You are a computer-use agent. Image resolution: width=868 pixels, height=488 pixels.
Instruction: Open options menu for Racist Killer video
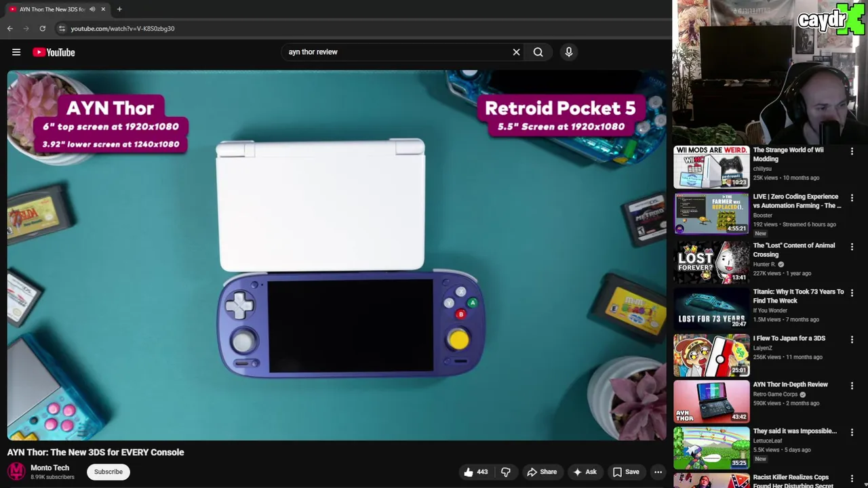coord(852,478)
